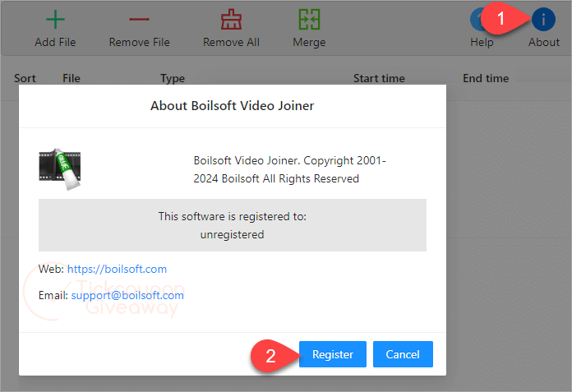Click the Type column header
This screenshot has width=572, height=392.
tap(173, 78)
